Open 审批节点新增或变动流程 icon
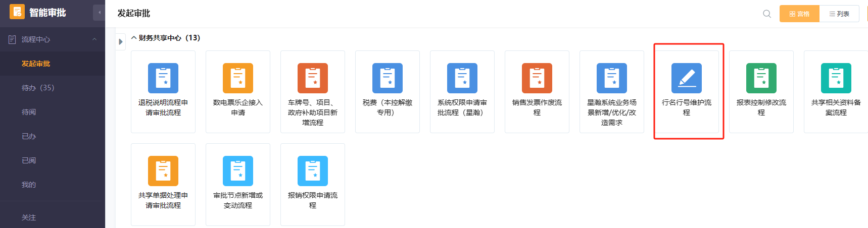Image resolution: width=868 pixels, height=228 pixels. point(238,171)
